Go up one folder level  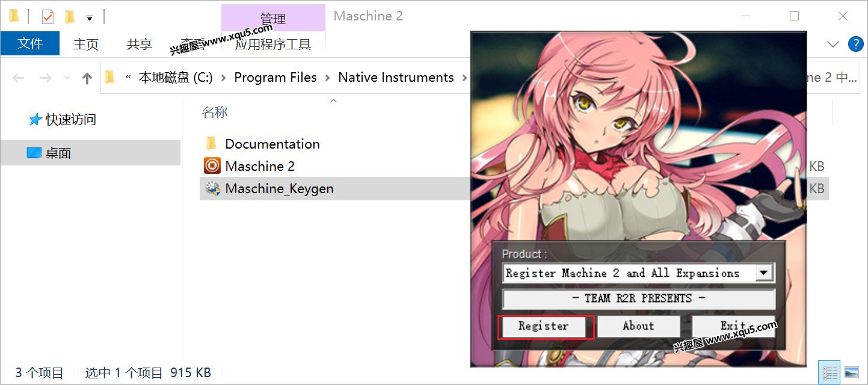pos(87,78)
